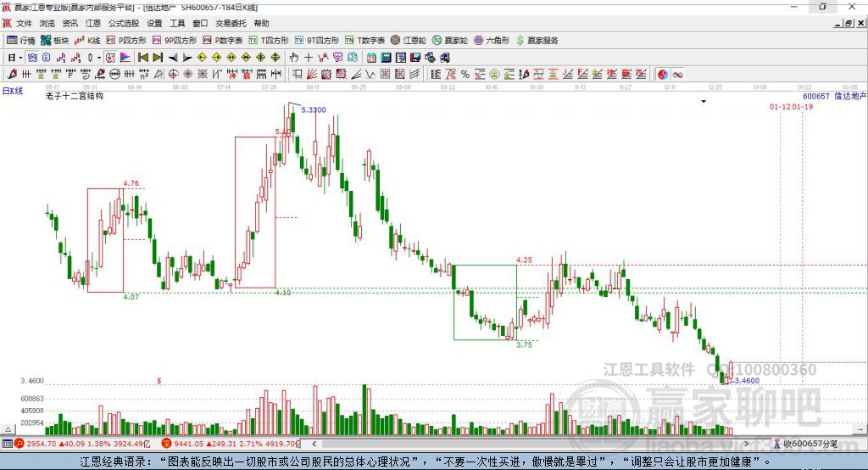Open the 帮助 menu
This screenshot has width=868, height=470.
coord(261,23)
